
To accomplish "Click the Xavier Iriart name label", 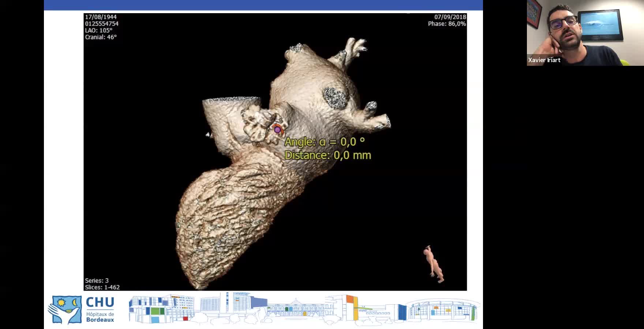I will tap(544, 60).
